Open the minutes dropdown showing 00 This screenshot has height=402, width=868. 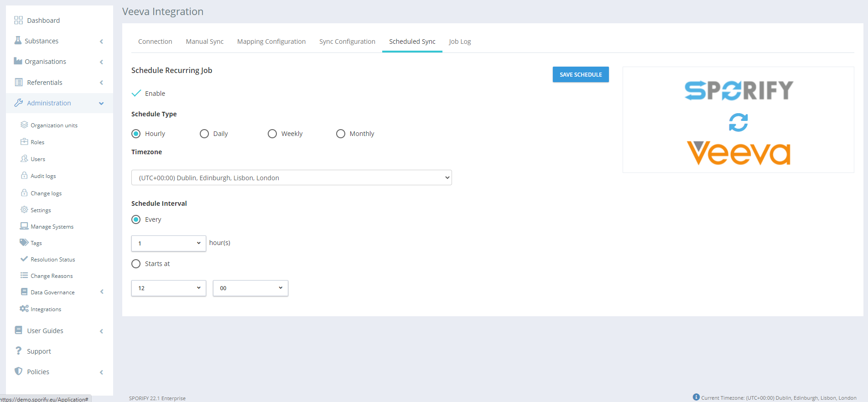(250, 288)
